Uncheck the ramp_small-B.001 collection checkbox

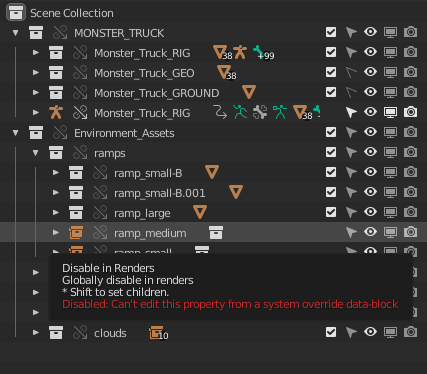point(331,192)
